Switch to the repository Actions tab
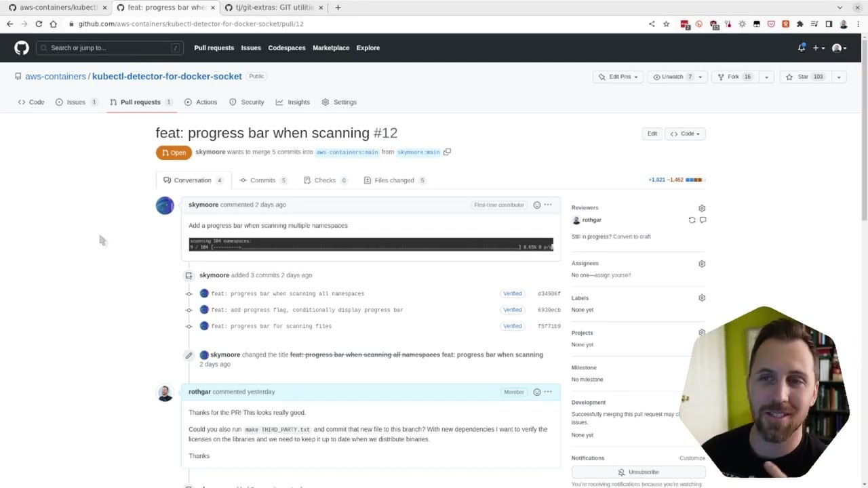The height and width of the screenshot is (488, 868). click(201, 102)
